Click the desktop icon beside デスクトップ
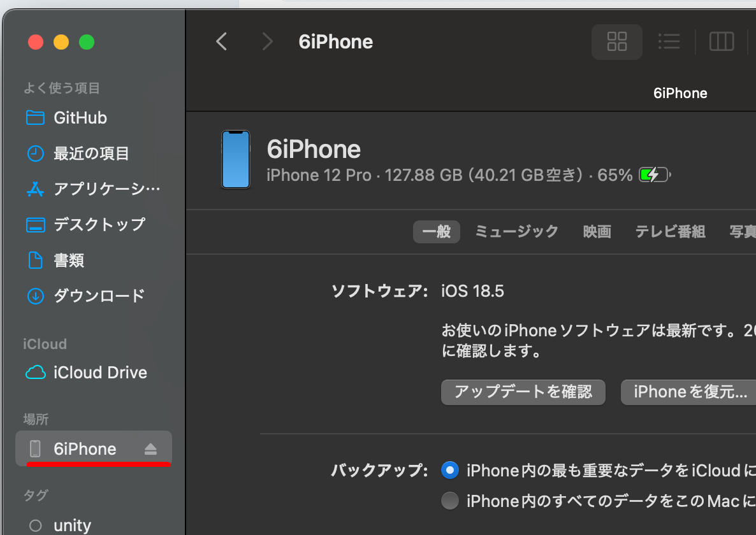756x535 pixels. [x=35, y=225]
